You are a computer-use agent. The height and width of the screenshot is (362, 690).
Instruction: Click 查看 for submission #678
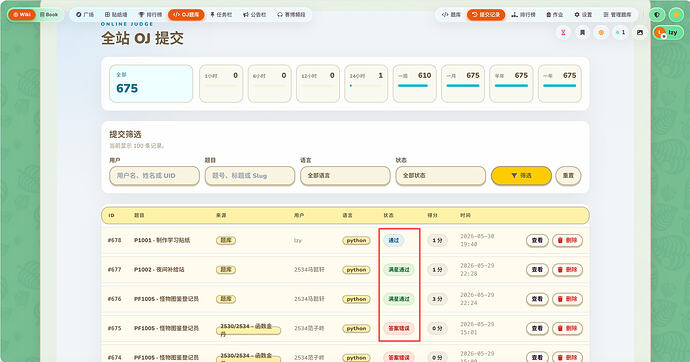(x=537, y=241)
